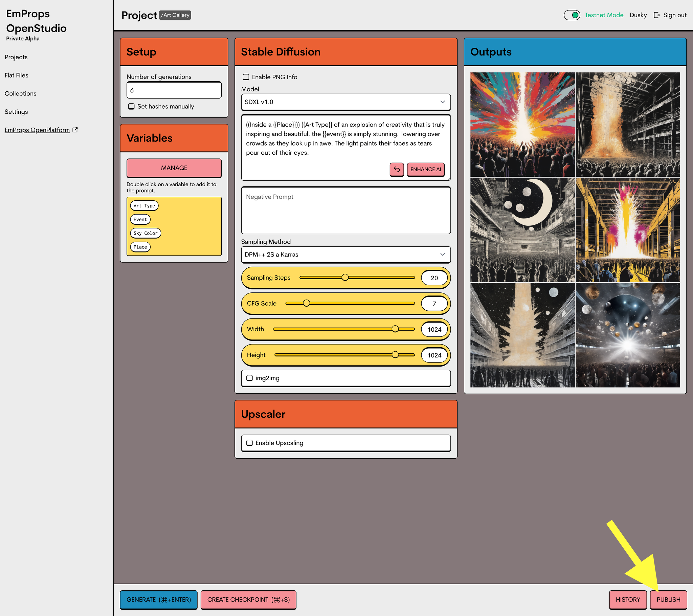Click the Sampling Steps value field 20
Image resolution: width=693 pixels, height=616 pixels.
point(434,278)
